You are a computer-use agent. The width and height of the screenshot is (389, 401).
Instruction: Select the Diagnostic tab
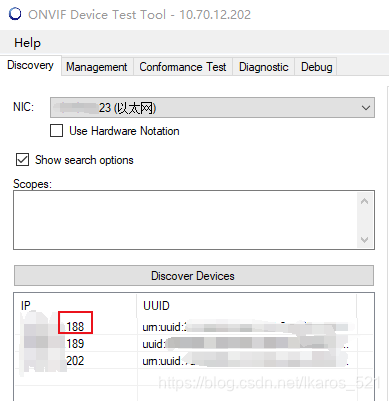point(263,67)
